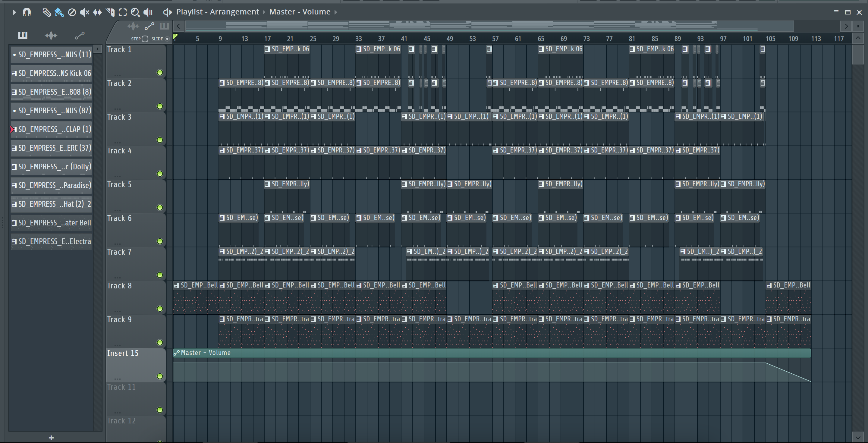Viewport: 868px width, 443px height.
Task: Choose the Select marquee tool
Action: click(x=123, y=12)
